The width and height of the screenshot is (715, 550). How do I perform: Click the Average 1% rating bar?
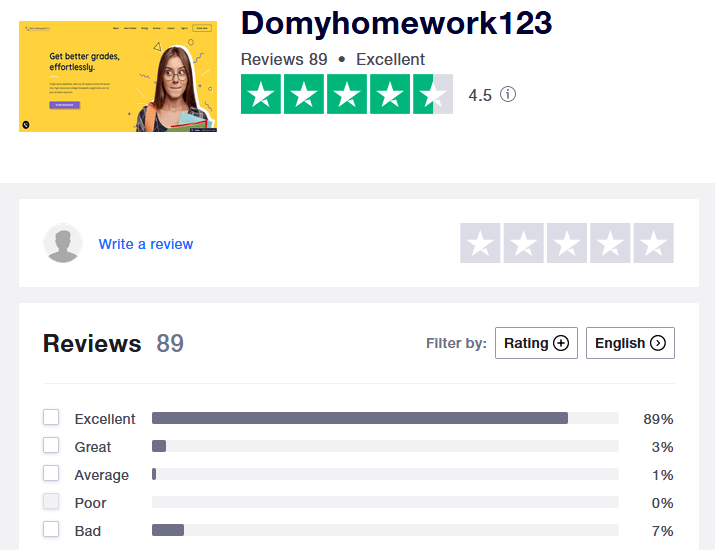pyautogui.click(x=385, y=474)
